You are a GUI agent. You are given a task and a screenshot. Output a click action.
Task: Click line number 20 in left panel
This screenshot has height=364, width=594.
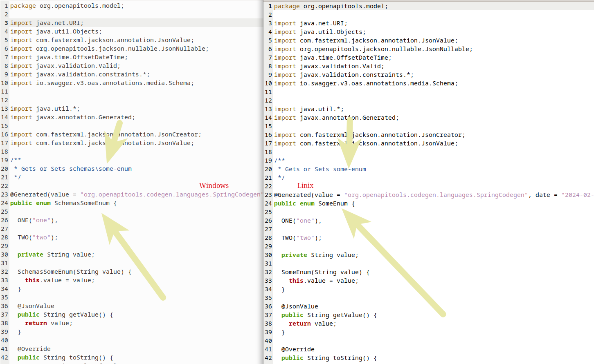[4, 168]
